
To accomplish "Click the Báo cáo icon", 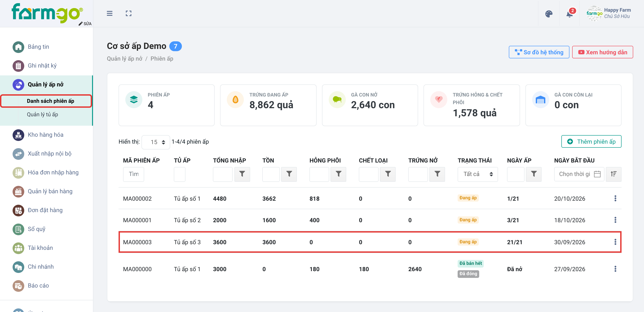I will point(18,286).
